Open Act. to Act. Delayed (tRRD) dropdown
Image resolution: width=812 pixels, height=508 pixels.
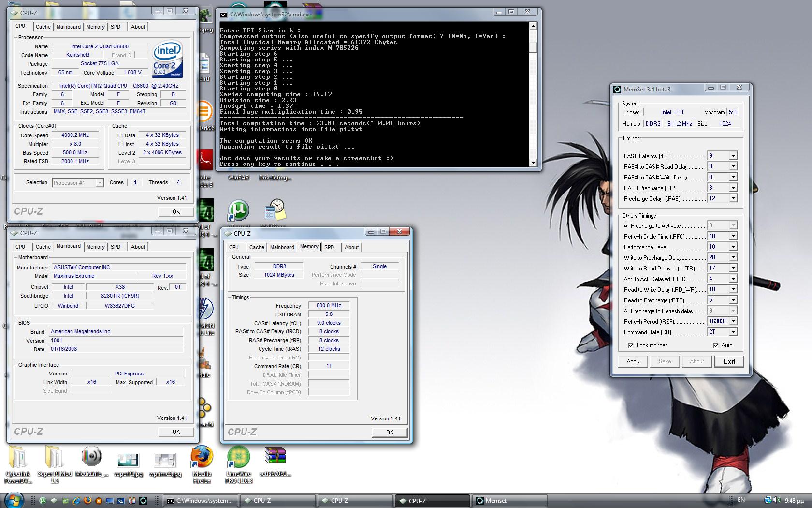pos(733,279)
